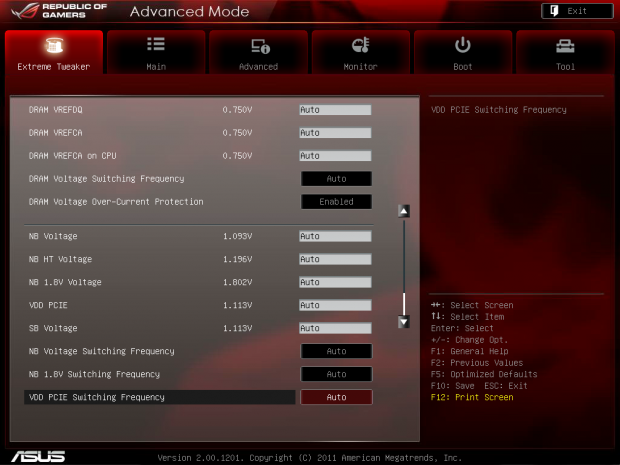
Task: Click scroll up arrow in settings list
Action: click(403, 211)
